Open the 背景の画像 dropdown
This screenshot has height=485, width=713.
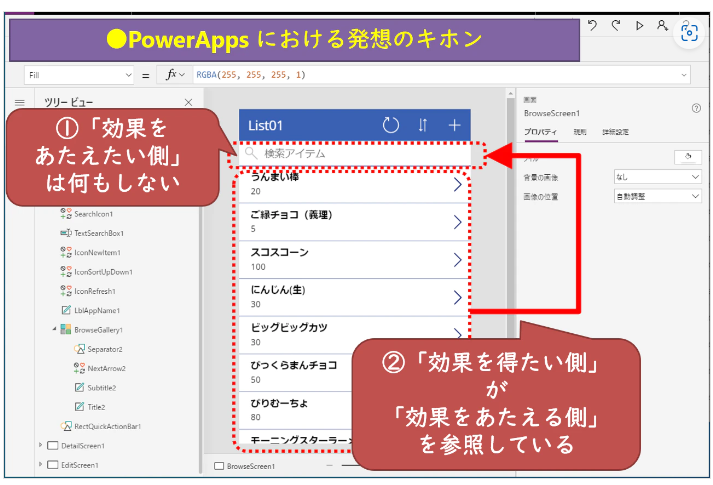(x=658, y=177)
